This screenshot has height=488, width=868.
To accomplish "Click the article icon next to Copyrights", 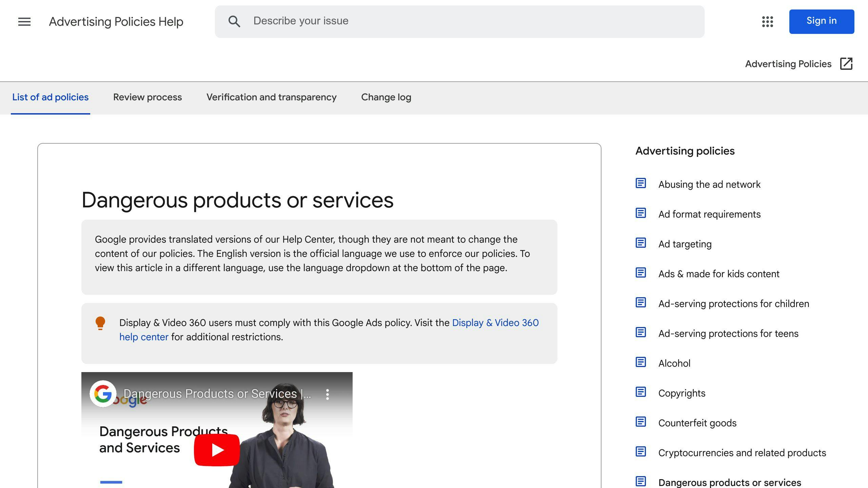I will [640, 392].
